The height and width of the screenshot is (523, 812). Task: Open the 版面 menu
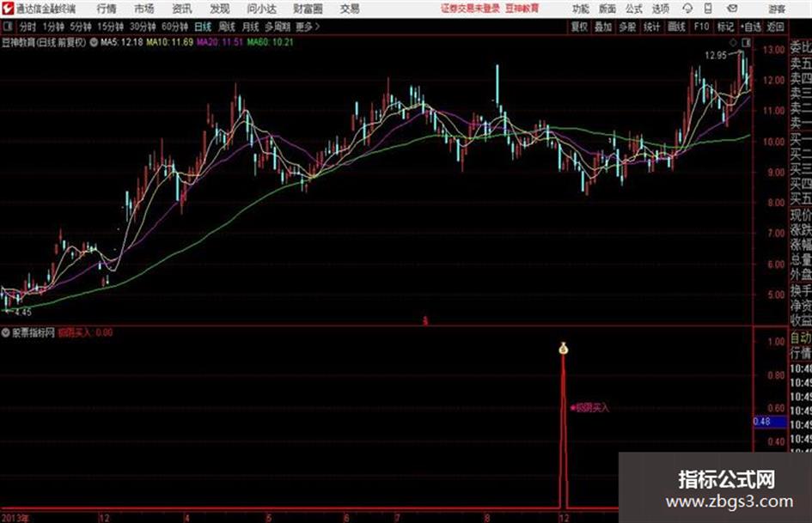(607, 9)
